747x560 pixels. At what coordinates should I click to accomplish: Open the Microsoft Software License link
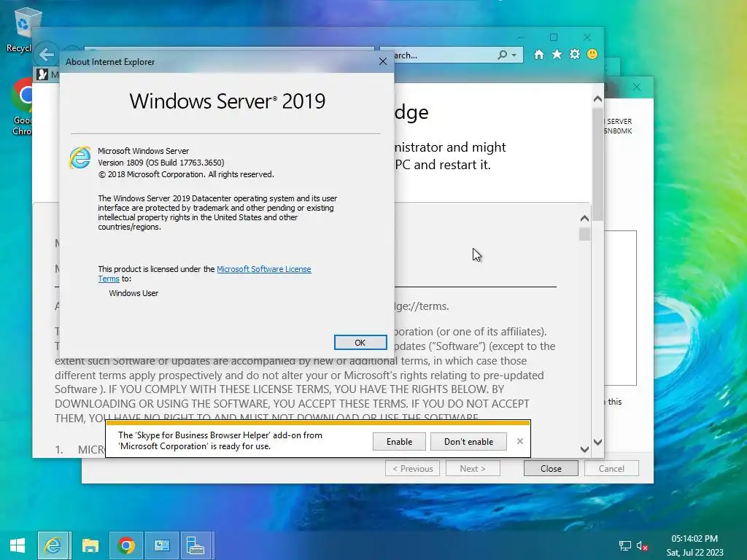[x=263, y=269]
